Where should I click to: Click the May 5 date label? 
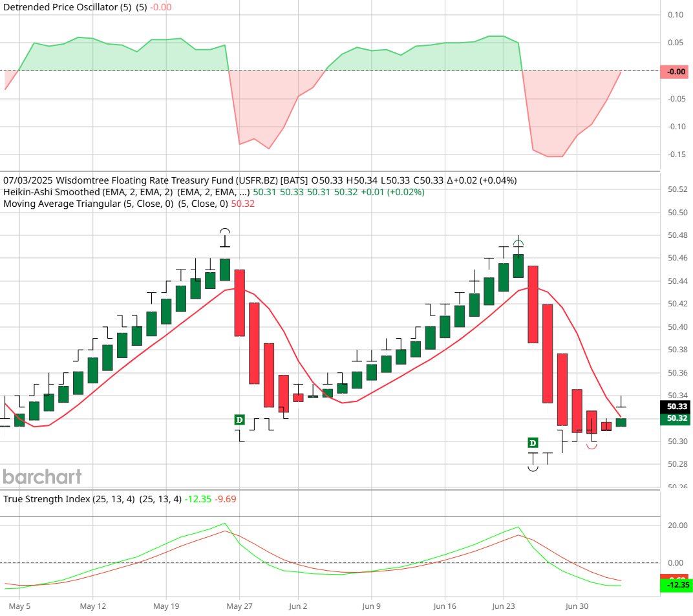click(x=20, y=606)
